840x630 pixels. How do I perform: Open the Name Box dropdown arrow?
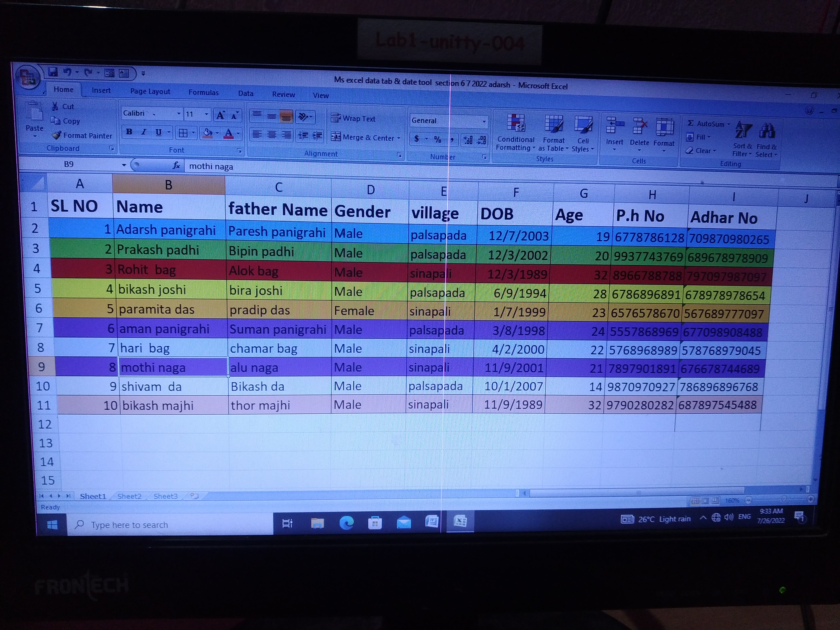[x=124, y=165]
